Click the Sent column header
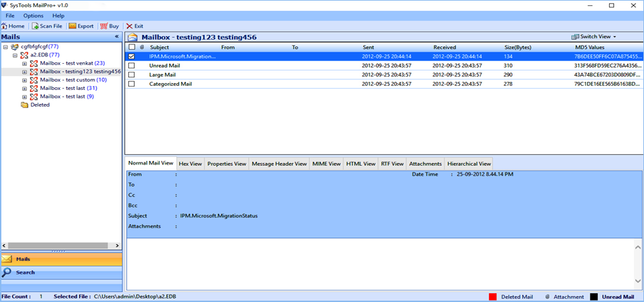644x302 pixels. [368, 47]
